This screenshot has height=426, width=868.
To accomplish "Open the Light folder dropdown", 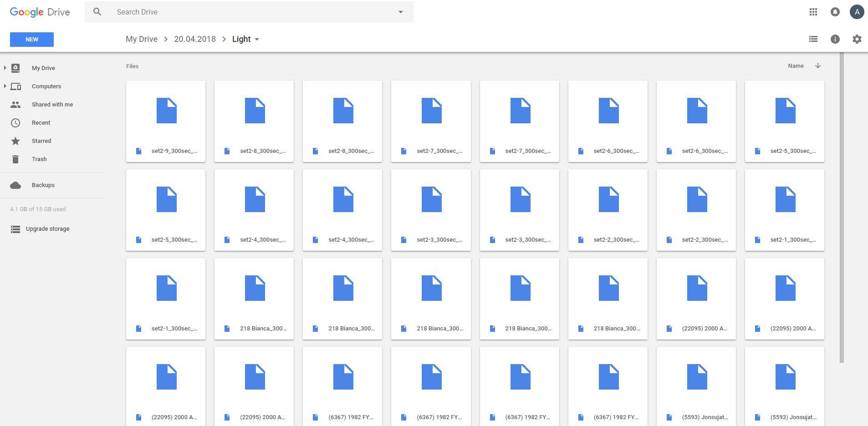I will (x=257, y=39).
